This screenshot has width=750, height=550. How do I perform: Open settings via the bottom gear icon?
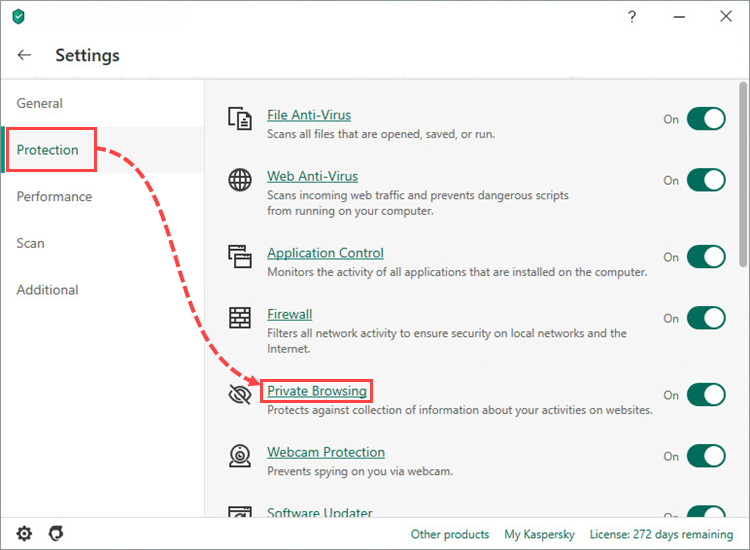click(24, 533)
